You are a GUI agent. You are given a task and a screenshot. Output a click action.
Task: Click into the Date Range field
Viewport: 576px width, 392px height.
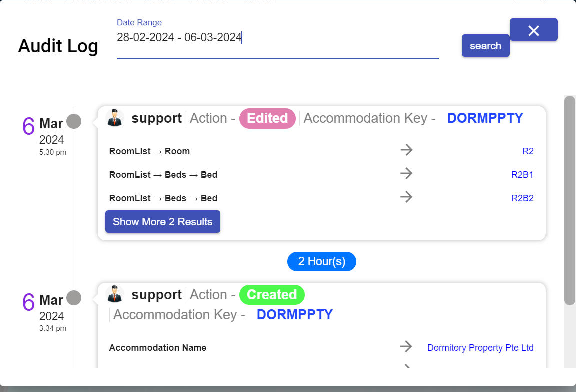pos(277,38)
